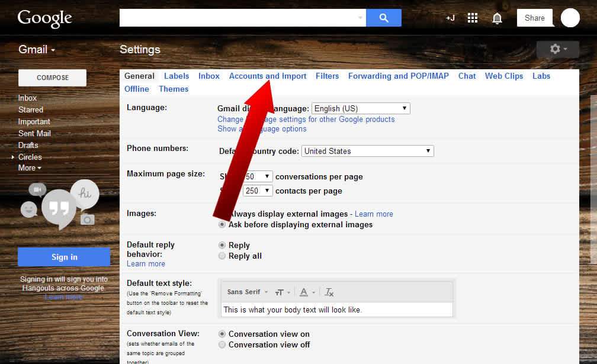
Task: Open the Chat settings tab
Action: click(x=467, y=76)
